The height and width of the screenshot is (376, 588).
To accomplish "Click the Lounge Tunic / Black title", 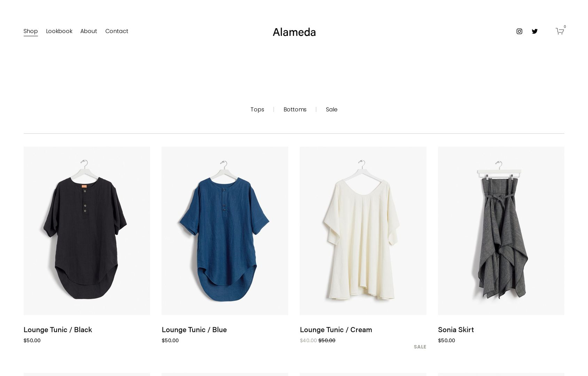I will coord(58,330).
